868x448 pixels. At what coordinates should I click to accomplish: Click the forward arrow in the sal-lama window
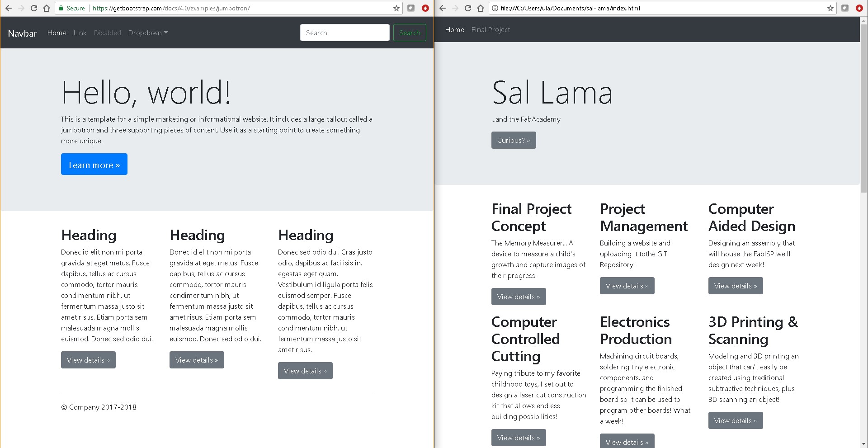coord(455,8)
